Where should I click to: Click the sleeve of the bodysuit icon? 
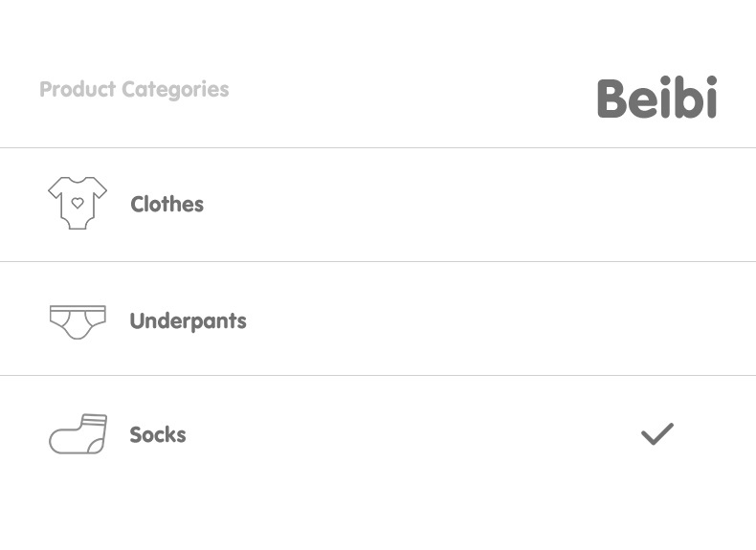[x=56, y=190]
